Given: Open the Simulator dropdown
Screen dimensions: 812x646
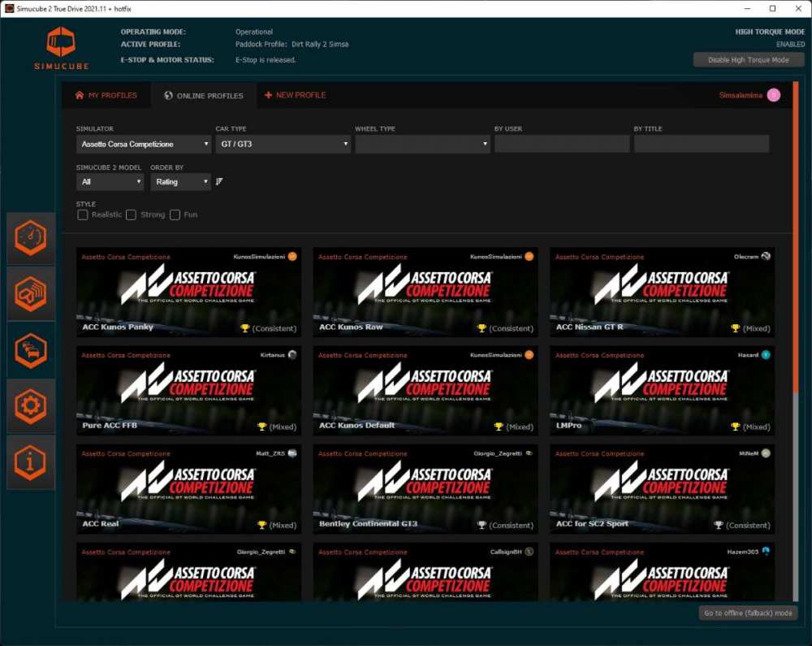Looking at the screenshot, I should point(144,144).
